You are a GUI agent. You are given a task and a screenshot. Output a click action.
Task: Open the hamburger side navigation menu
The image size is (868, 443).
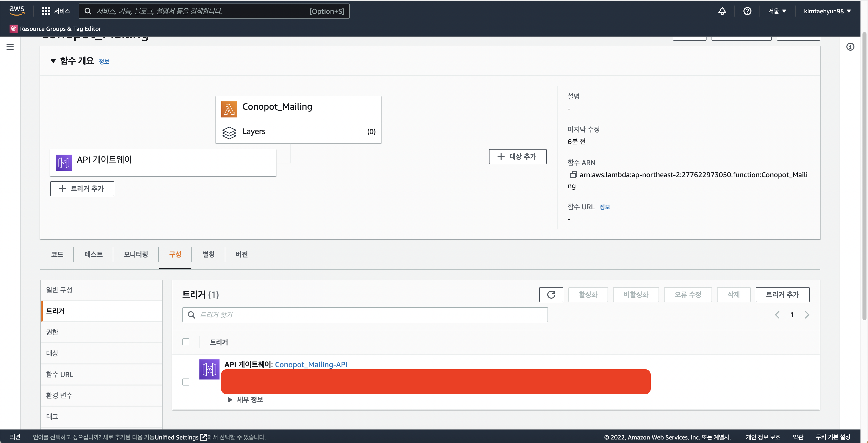(10, 47)
